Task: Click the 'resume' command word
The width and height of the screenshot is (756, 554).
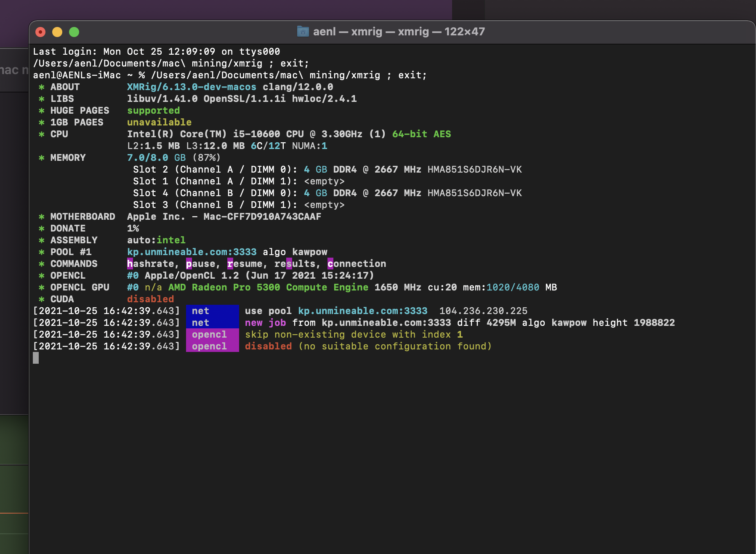Action: point(245,264)
